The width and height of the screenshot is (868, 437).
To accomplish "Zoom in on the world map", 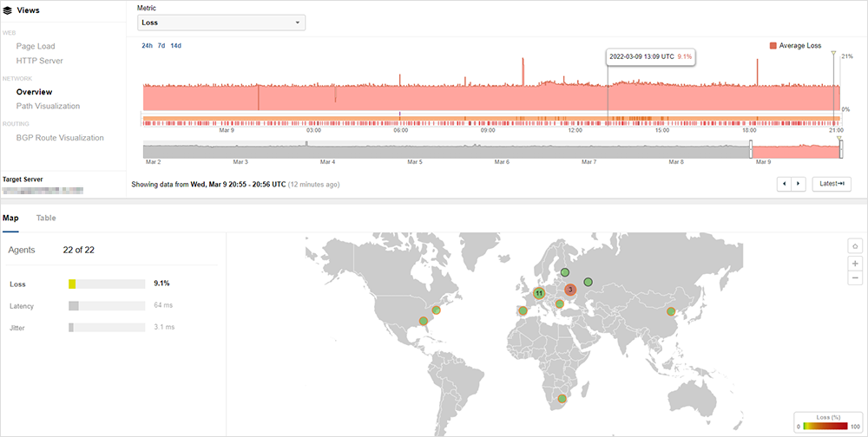I will click(x=855, y=263).
